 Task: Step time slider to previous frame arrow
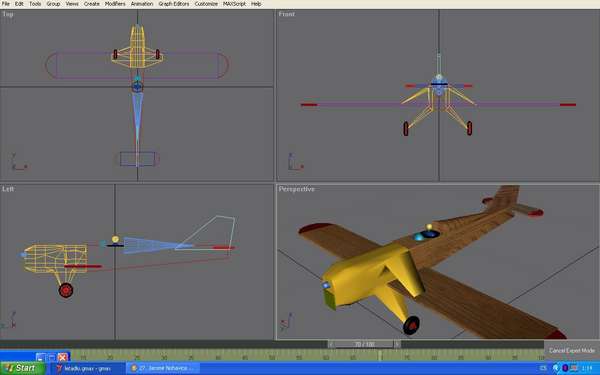pos(331,344)
